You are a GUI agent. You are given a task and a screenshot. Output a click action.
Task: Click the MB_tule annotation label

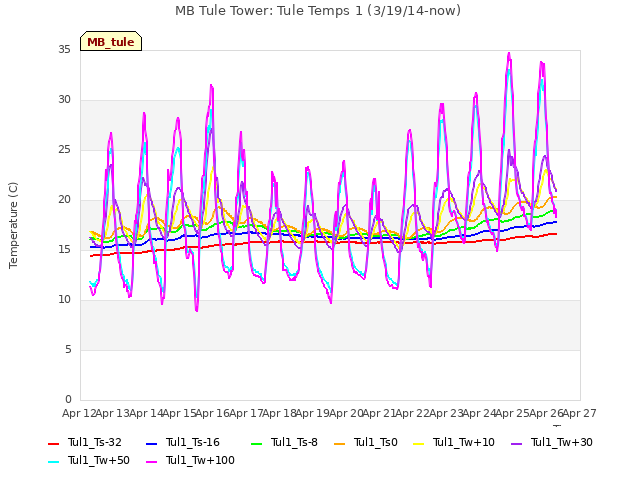click(111, 42)
